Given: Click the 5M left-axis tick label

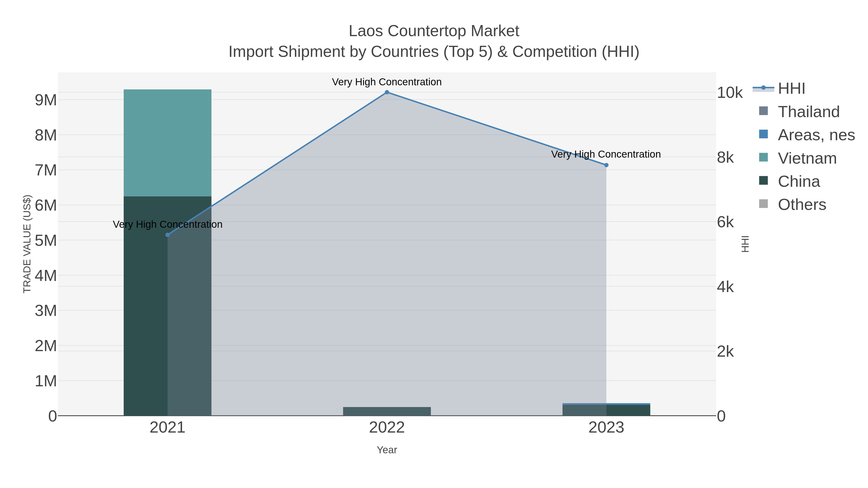Looking at the screenshot, I should click(46, 241).
